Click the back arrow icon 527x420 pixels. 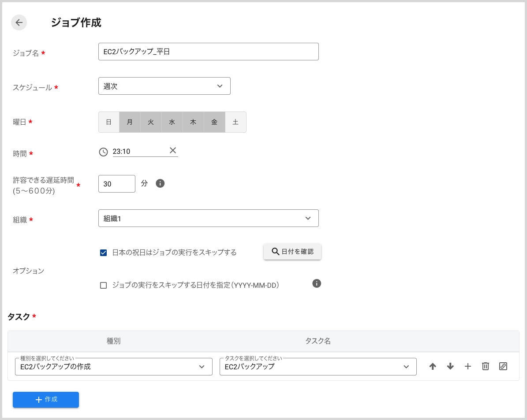[x=19, y=22]
